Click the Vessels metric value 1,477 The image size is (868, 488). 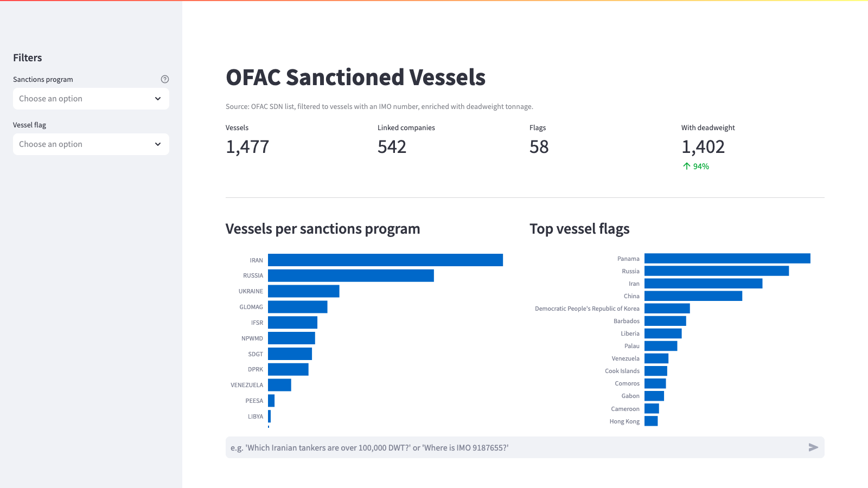(247, 147)
